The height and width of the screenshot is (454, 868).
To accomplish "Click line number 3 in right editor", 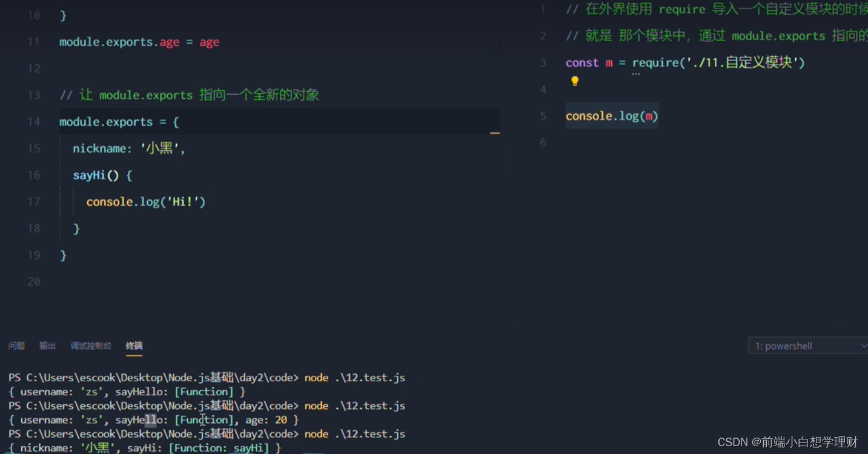I will coord(543,62).
